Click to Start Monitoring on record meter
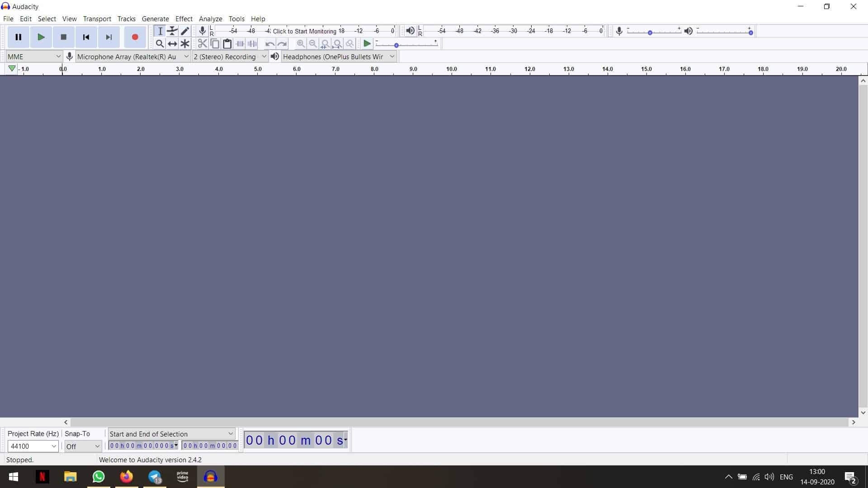The height and width of the screenshot is (488, 868). (304, 31)
